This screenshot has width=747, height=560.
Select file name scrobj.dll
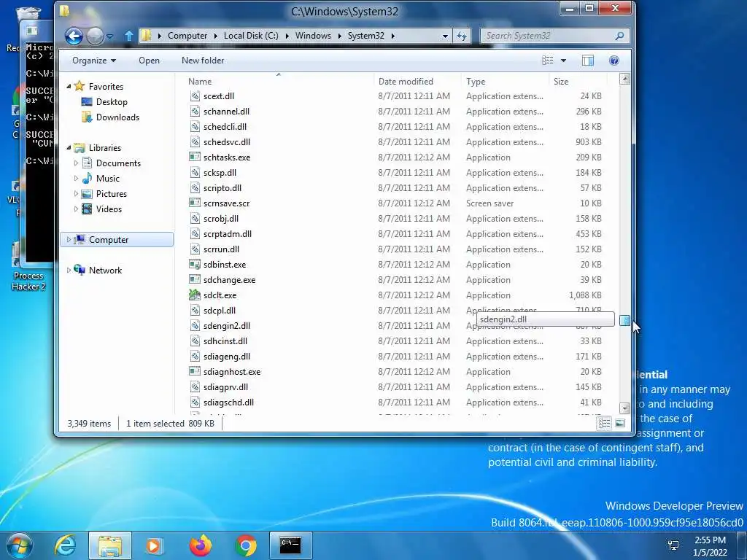(221, 219)
